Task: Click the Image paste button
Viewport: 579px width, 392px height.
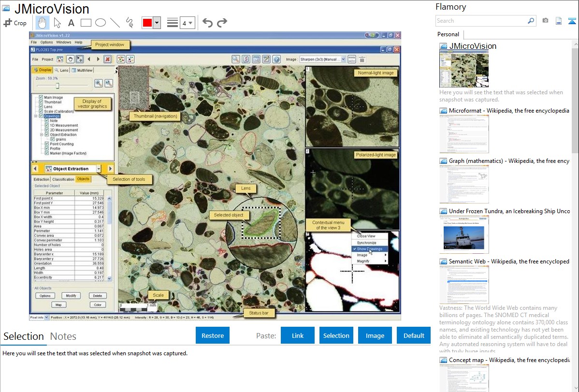Action: coord(375,335)
